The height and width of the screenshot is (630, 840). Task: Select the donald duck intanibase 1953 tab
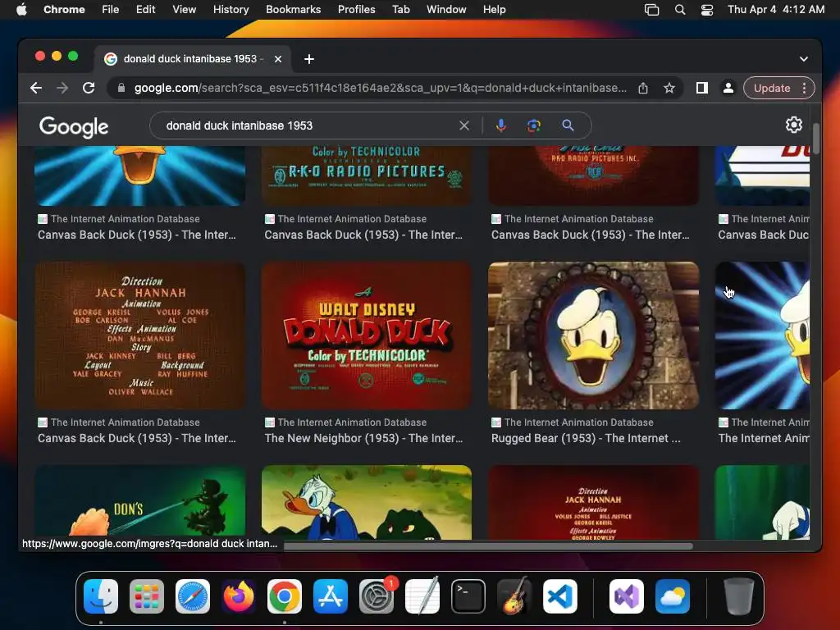193,59
